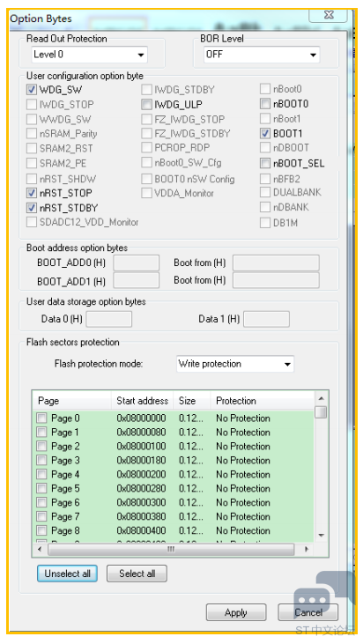Image resolution: width=363 pixels, height=644 pixels.
Task: Check the Page 1 protection checkbox
Action: pyautogui.click(x=41, y=432)
